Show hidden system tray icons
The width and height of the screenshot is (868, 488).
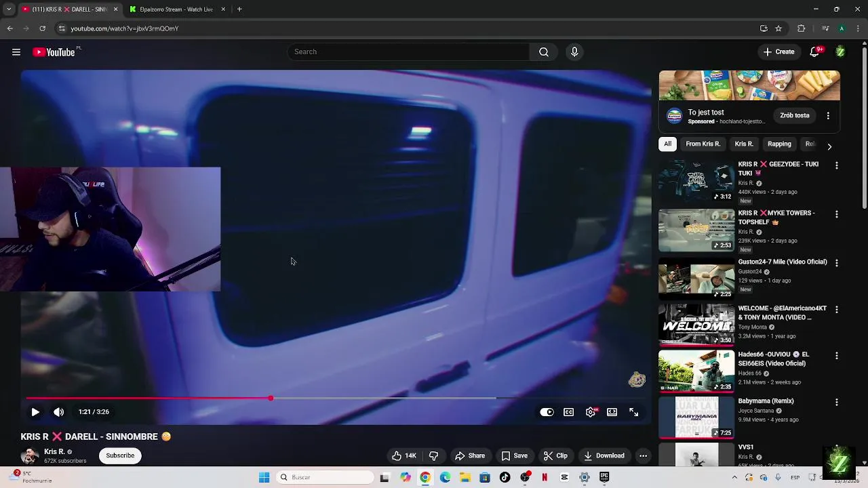pyautogui.click(x=734, y=478)
